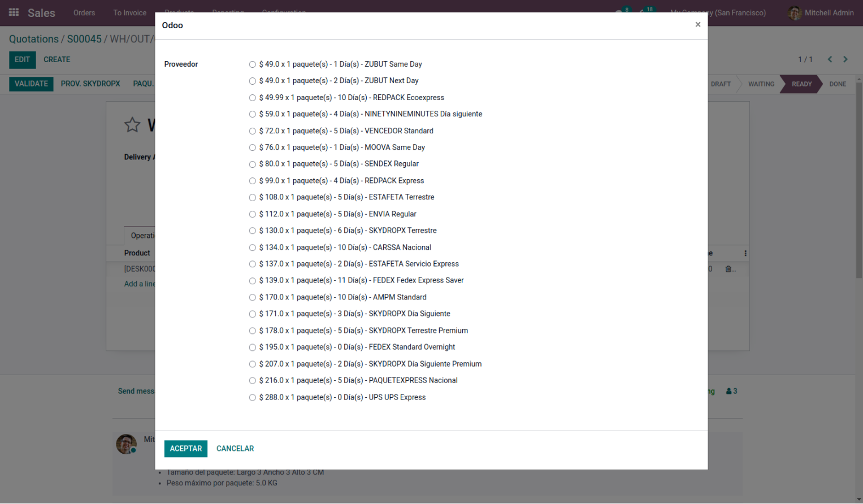This screenshot has height=504, width=863.
Task: Select SKYDROPX Terrestre $130.0 option
Action: (x=253, y=231)
